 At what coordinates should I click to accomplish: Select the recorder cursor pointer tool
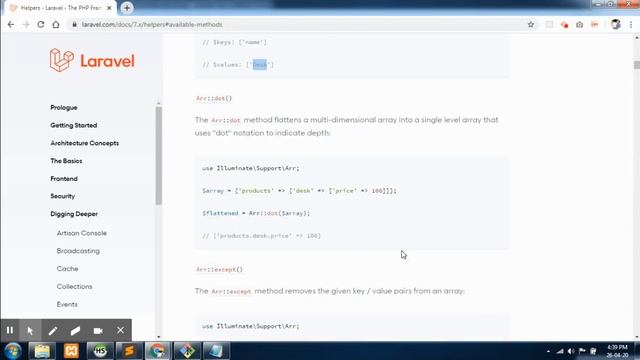coord(30,330)
